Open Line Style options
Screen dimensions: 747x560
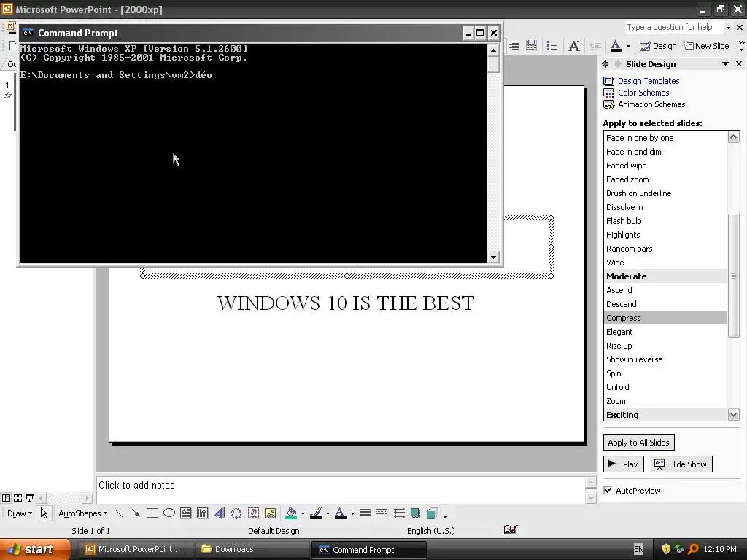(x=365, y=513)
